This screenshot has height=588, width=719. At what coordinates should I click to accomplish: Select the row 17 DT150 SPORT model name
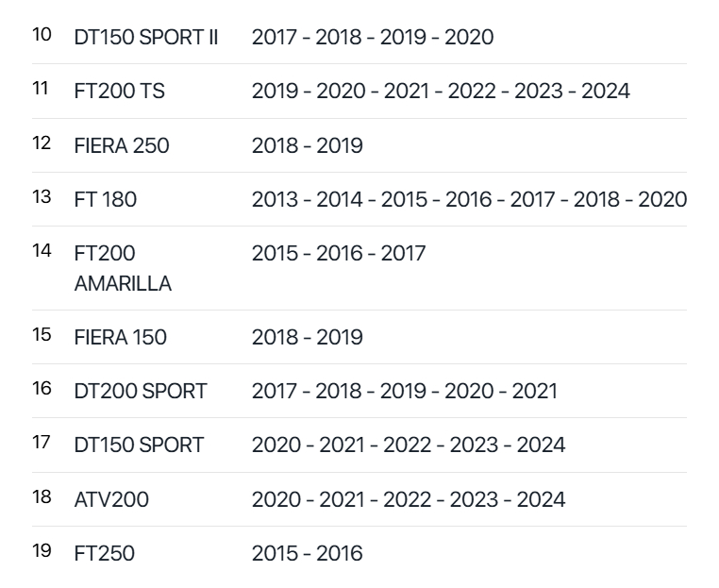(139, 445)
